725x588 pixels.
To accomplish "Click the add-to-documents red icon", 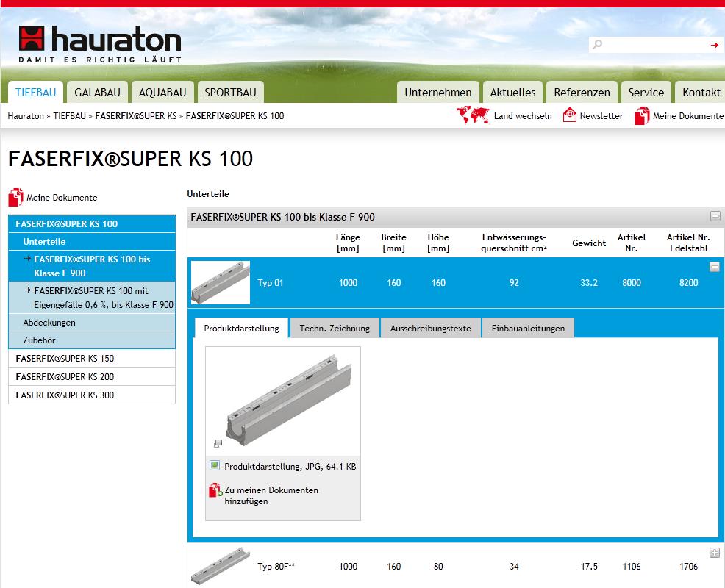I will (215, 490).
